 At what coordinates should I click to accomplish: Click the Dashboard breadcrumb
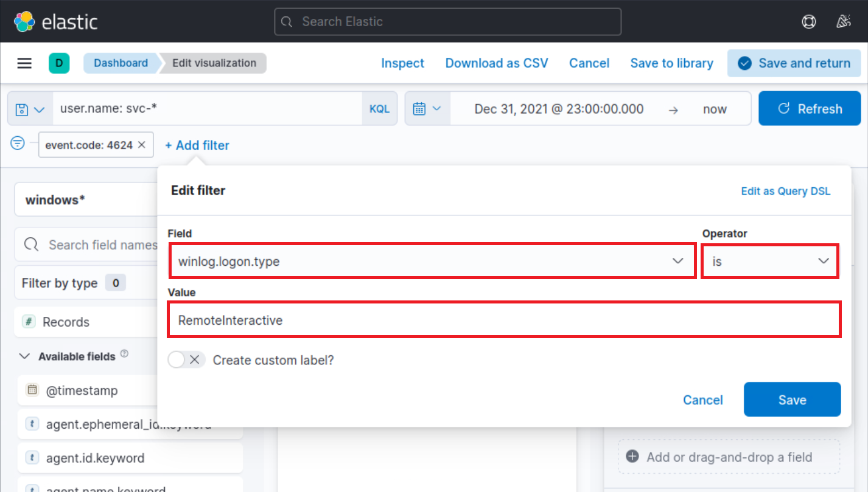point(121,63)
